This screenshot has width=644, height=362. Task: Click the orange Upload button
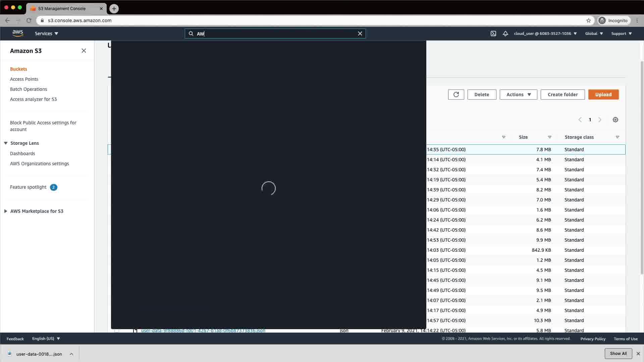point(603,95)
